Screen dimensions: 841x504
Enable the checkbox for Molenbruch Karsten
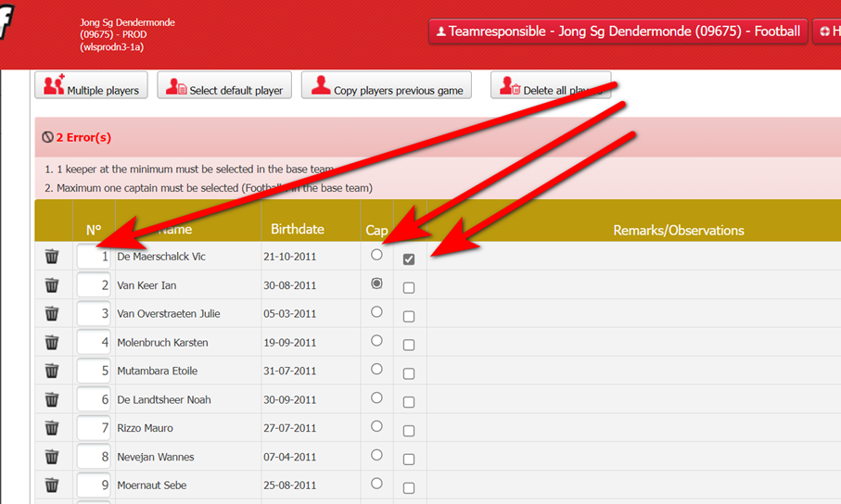(x=409, y=346)
